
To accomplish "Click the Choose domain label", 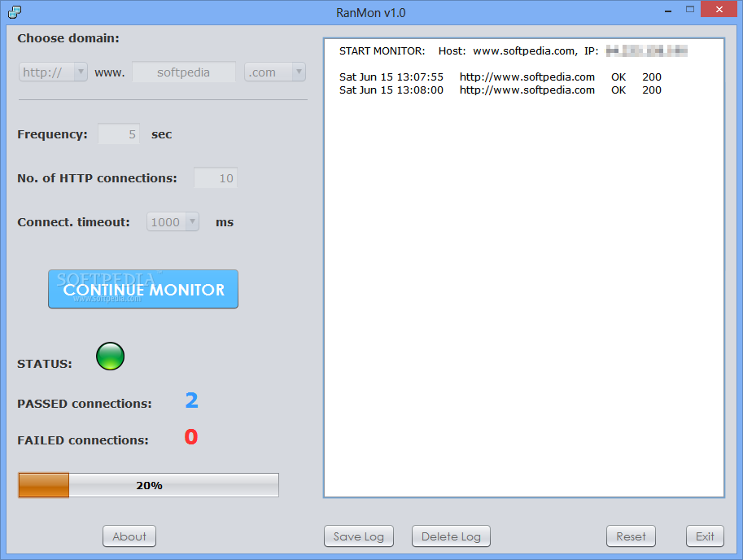I will coord(68,38).
